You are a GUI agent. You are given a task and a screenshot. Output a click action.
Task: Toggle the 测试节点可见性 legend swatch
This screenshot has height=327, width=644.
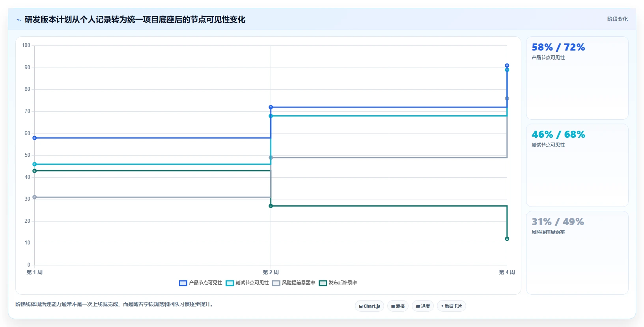coord(230,283)
